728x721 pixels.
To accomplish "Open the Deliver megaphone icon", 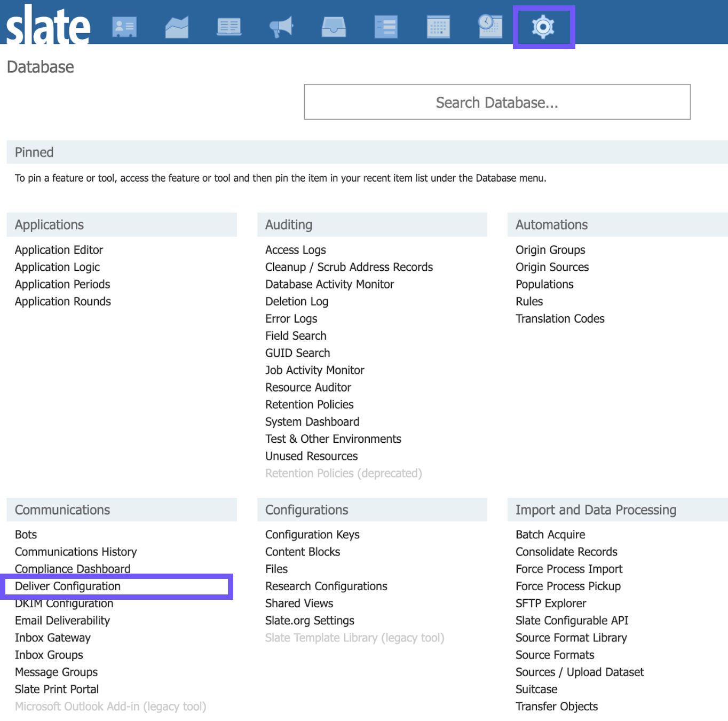I will click(x=281, y=27).
